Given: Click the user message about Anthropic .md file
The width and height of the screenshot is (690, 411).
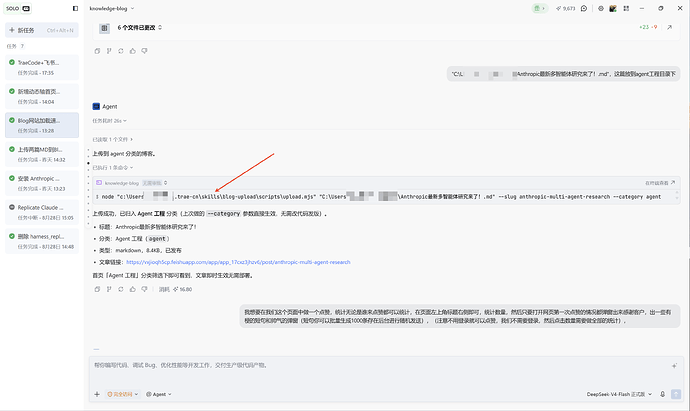Looking at the screenshot, I should click(x=564, y=74).
